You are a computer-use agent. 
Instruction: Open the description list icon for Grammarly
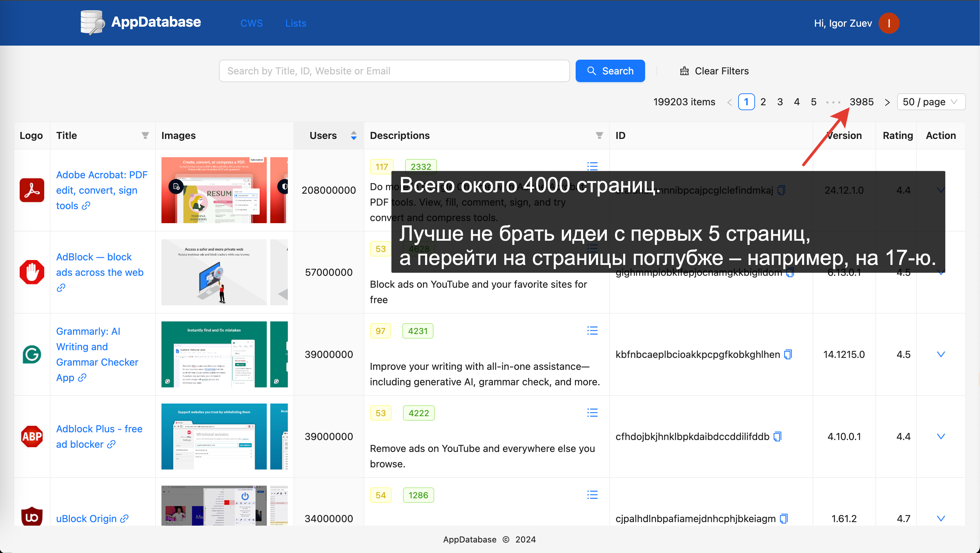tap(592, 331)
